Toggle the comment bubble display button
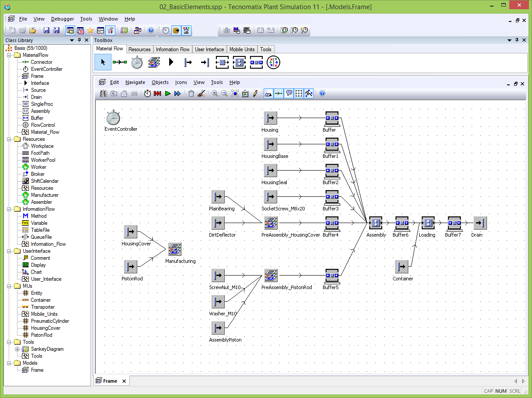532x398 pixels. click(x=289, y=94)
